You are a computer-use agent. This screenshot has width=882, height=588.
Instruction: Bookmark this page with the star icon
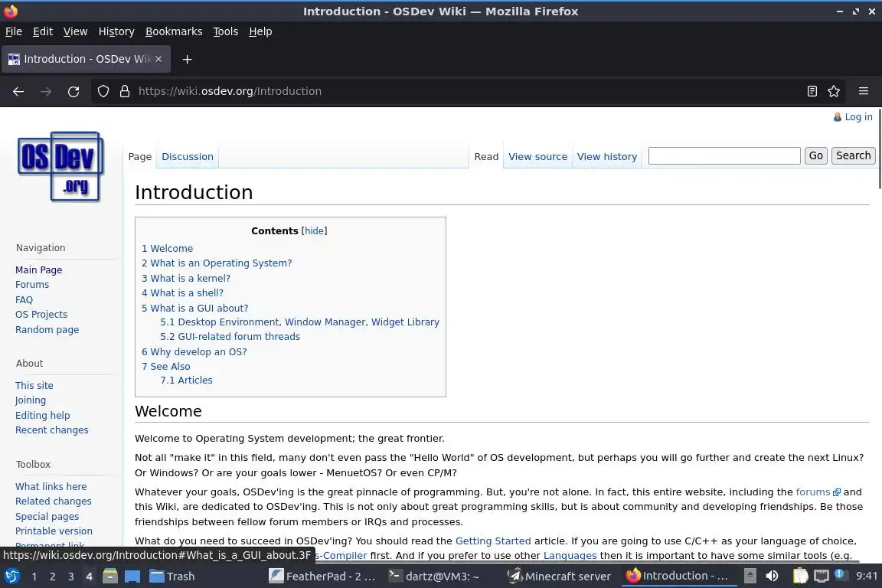coord(834,91)
